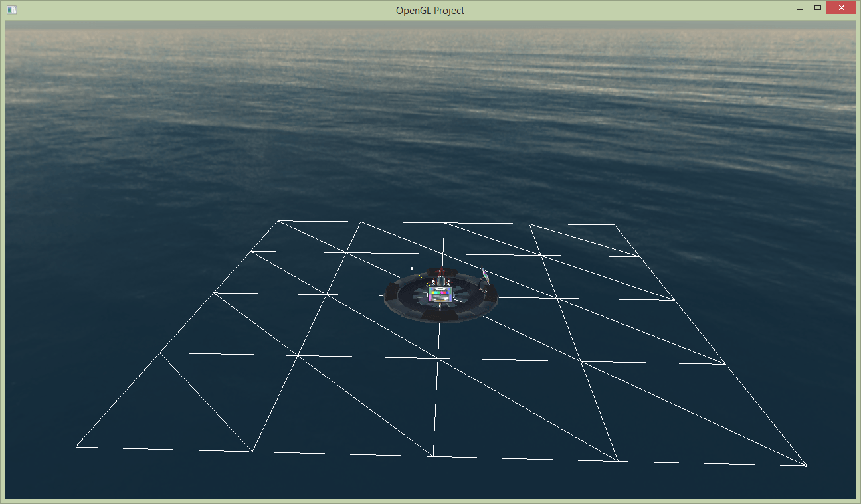Viewport: 861px width, 504px height.
Task: Click the white light sphere above the platform
Action: click(412, 268)
